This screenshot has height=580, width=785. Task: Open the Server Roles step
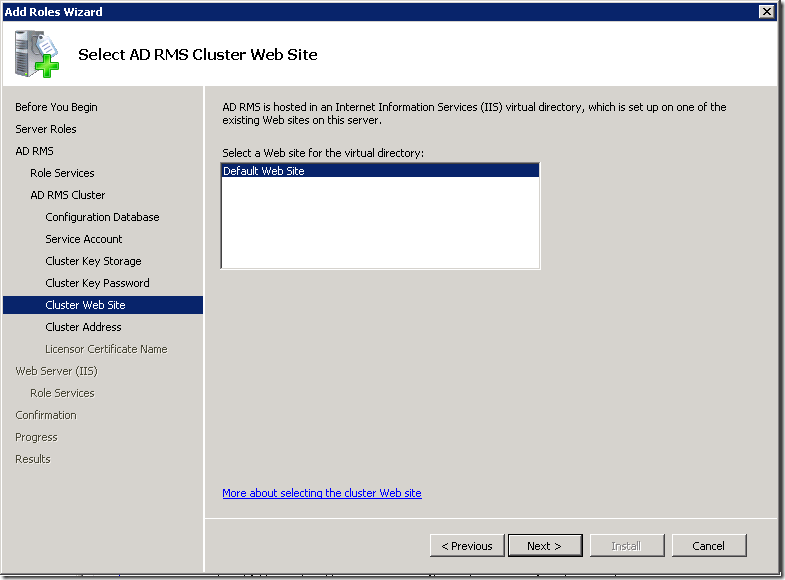point(46,129)
